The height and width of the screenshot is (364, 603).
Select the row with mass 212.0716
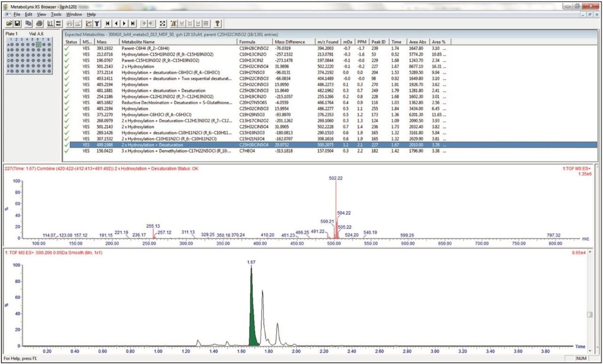pos(330,54)
